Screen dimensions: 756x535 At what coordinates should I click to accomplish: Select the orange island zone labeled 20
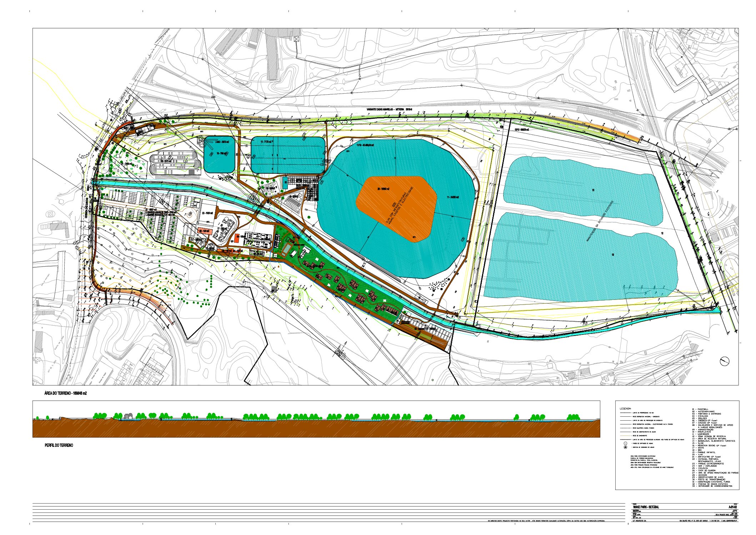pos(397,209)
